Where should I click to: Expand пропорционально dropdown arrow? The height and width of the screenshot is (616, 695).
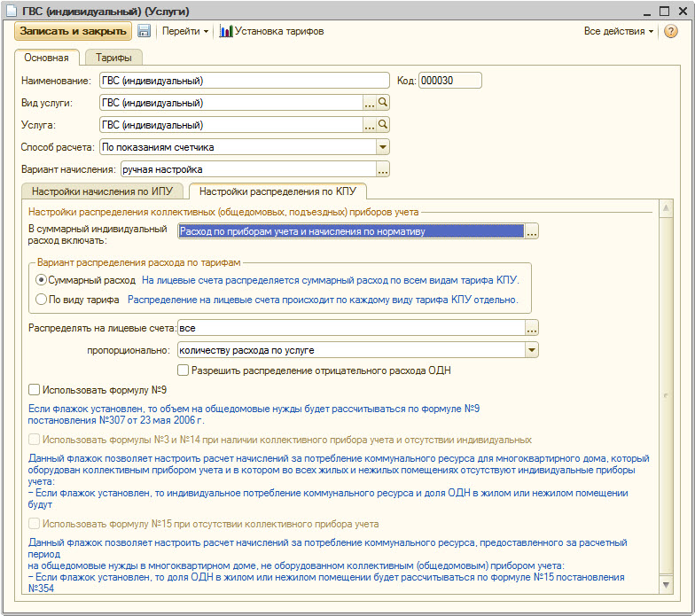tap(532, 350)
